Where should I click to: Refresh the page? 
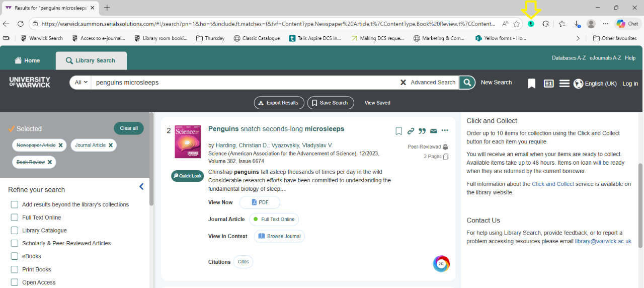21,24
